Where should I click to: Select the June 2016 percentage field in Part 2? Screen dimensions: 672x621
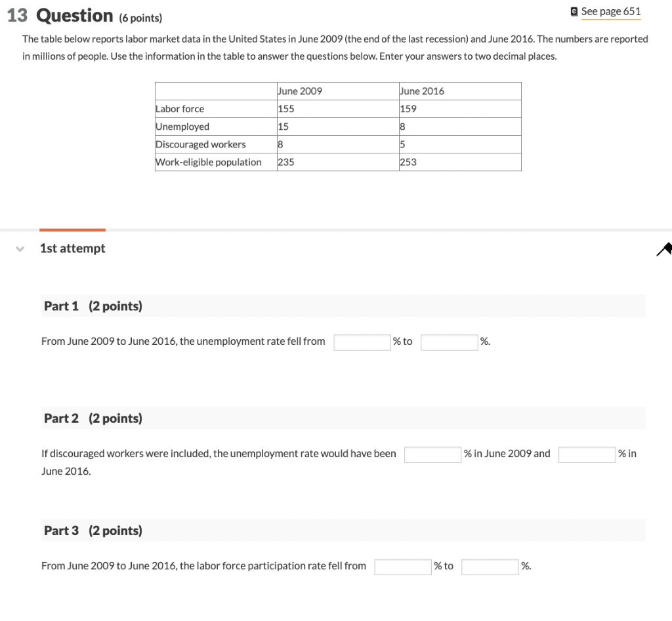tap(587, 454)
